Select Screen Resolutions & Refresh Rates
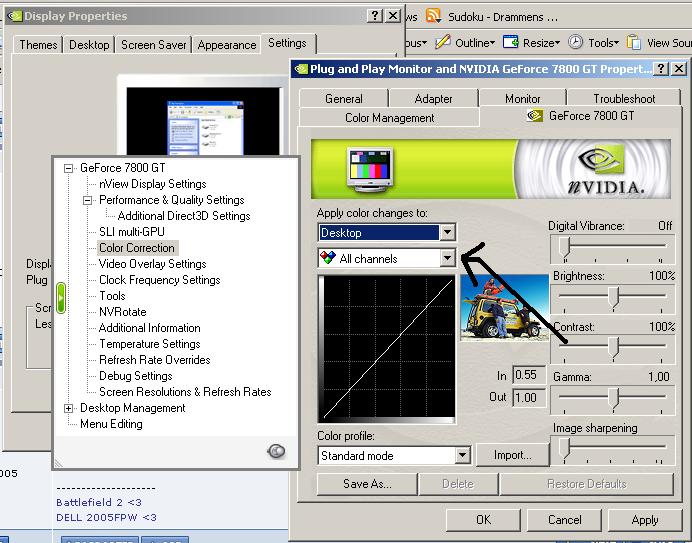The width and height of the screenshot is (692, 543). click(x=185, y=392)
